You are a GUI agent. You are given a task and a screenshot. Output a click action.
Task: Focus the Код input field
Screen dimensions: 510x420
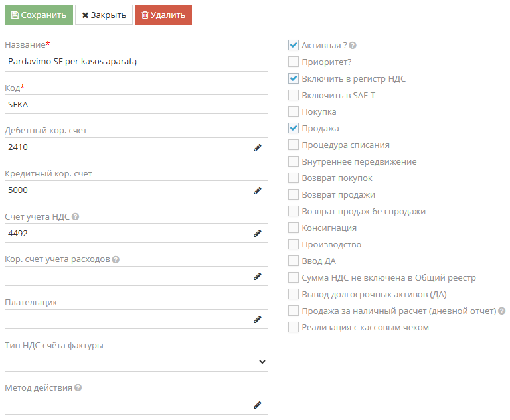136,104
